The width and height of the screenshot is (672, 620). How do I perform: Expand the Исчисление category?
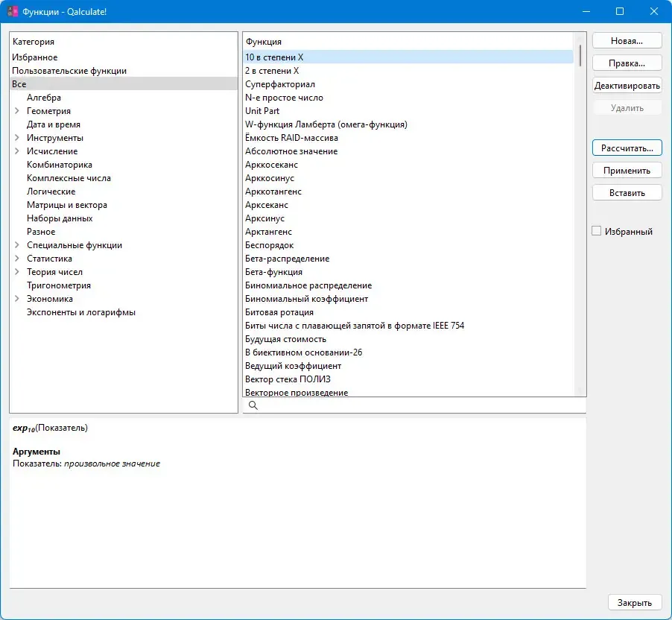[16, 151]
